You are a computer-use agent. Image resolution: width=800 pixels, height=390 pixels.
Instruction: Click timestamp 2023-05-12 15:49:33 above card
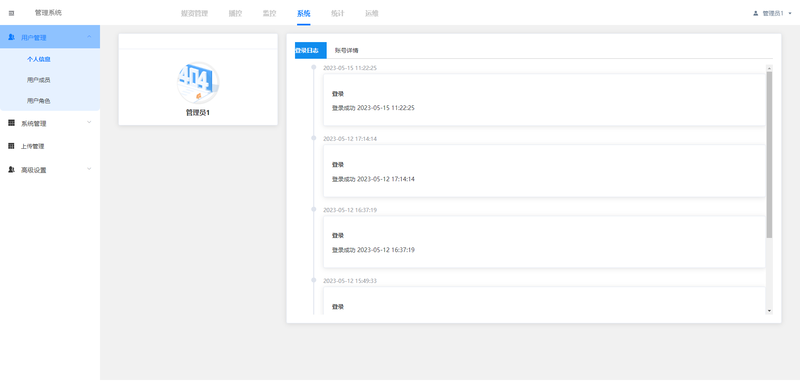pos(350,281)
